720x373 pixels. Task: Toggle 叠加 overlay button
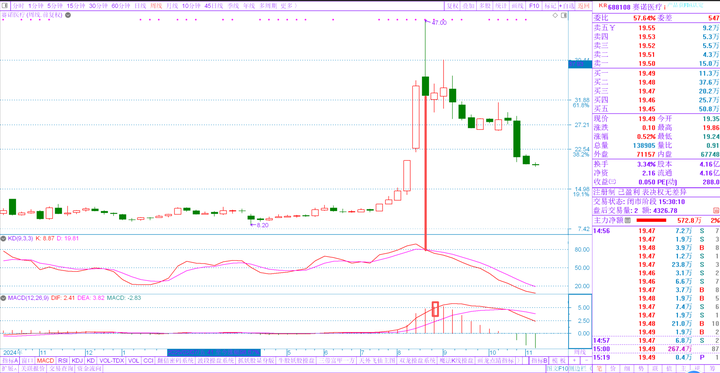point(468,6)
